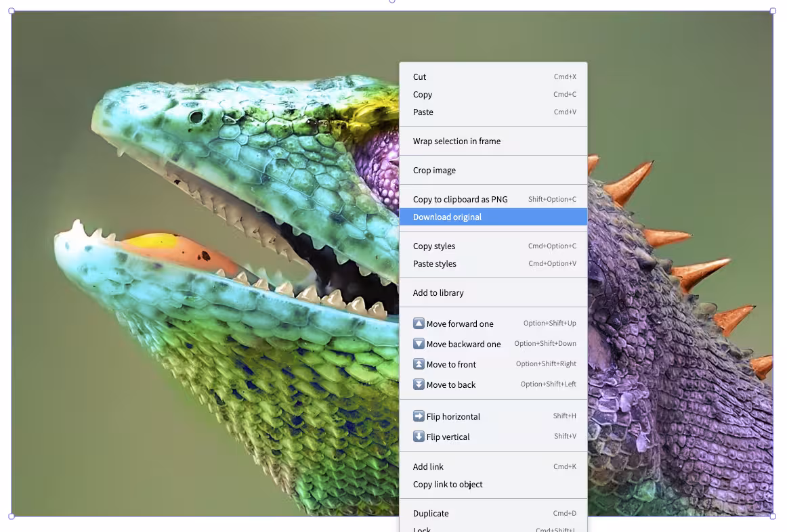Click the top-right selection handle of the image
Screen dimensions: 787x532
(773, 11)
